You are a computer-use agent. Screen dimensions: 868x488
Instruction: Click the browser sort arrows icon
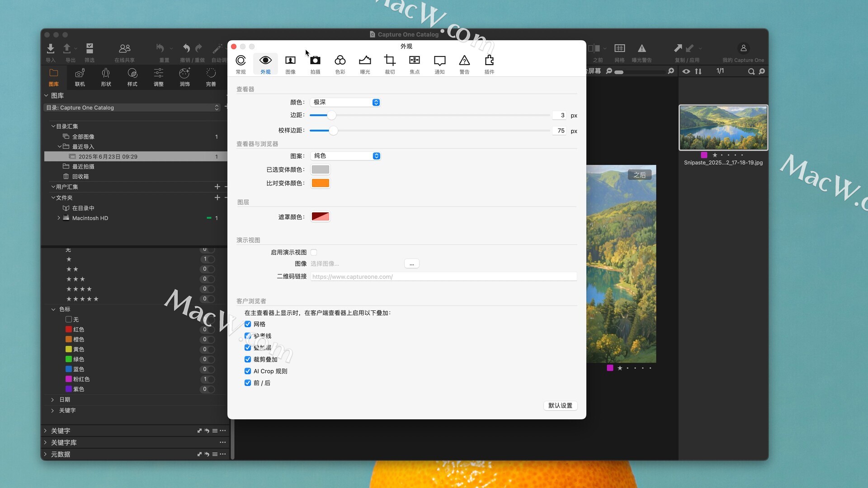[698, 71]
